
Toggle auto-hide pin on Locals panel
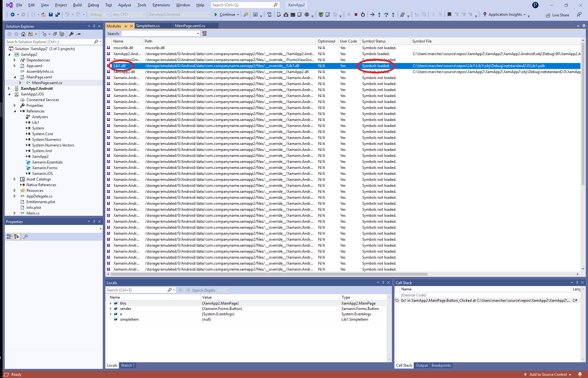tap(383, 283)
